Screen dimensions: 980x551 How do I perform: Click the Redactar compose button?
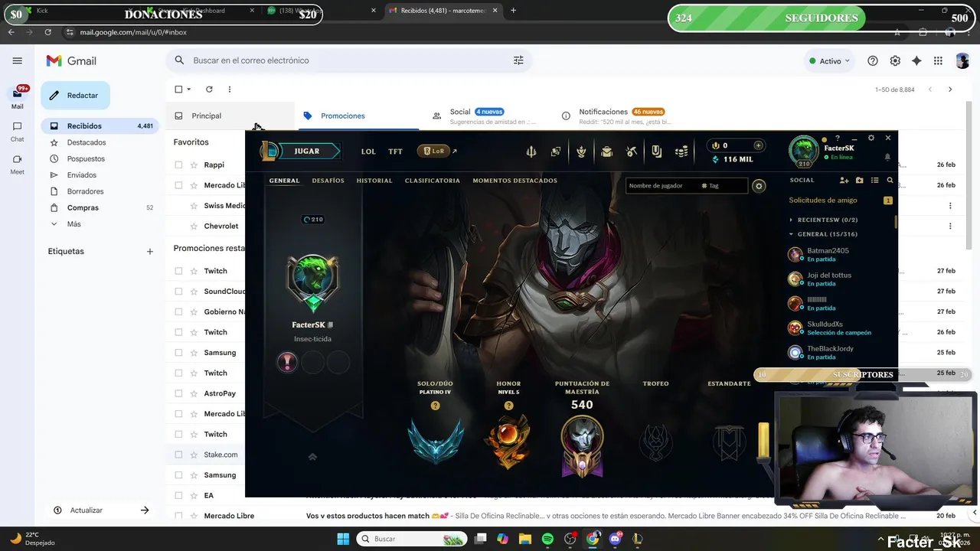(x=75, y=96)
